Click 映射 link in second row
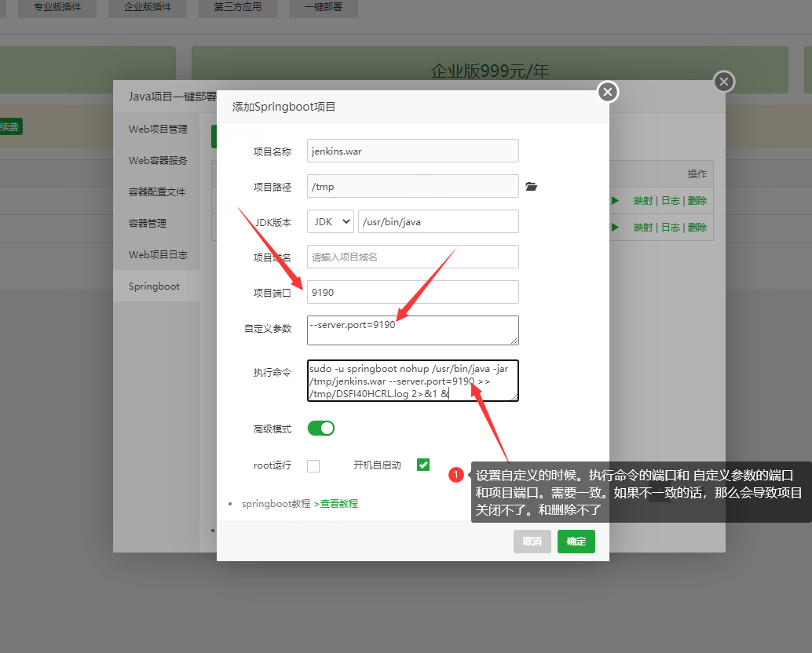812x653 pixels. (x=643, y=227)
